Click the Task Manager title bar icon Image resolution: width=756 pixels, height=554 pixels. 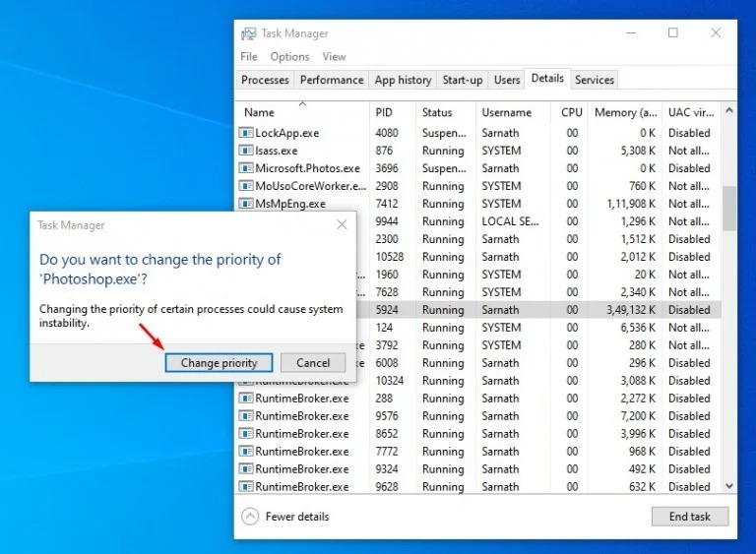coord(249,33)
